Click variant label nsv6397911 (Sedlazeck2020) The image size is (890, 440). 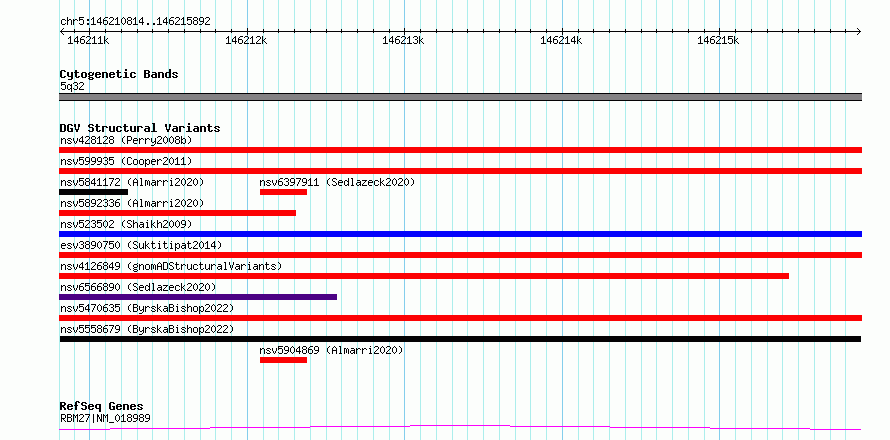pos(337,182)
